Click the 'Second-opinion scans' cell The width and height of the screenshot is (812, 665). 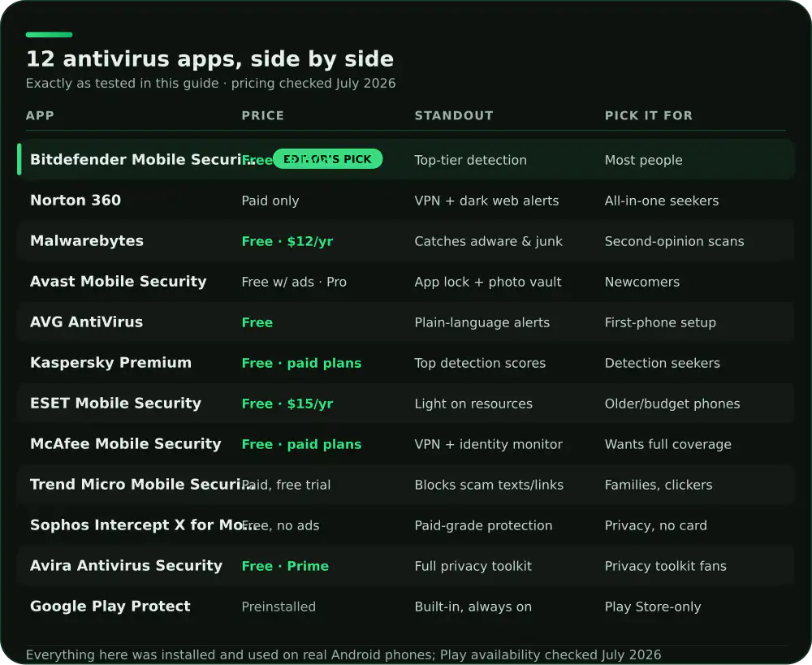point(675,241)
